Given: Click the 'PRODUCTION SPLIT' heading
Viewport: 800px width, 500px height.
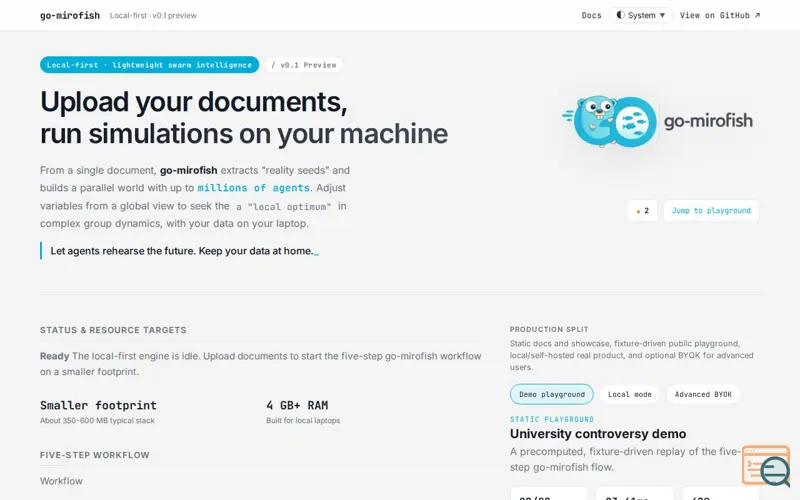Looking at the screenshot, I should (x=549, y=329).
